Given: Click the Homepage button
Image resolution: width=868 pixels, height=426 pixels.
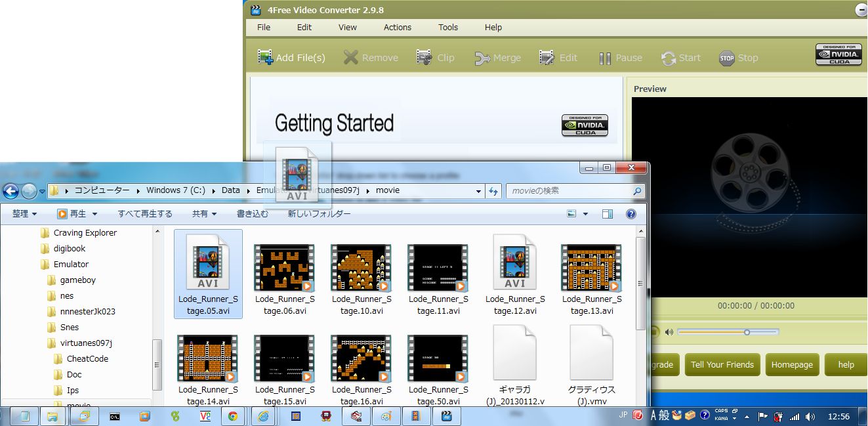Looking at the screenshot, I should point(792,364).
